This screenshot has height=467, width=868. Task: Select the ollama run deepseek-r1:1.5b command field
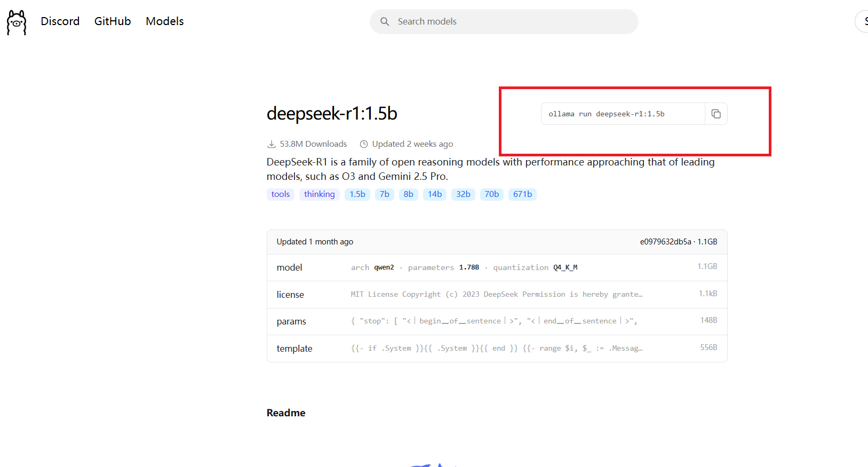click(x=623, y=114)
